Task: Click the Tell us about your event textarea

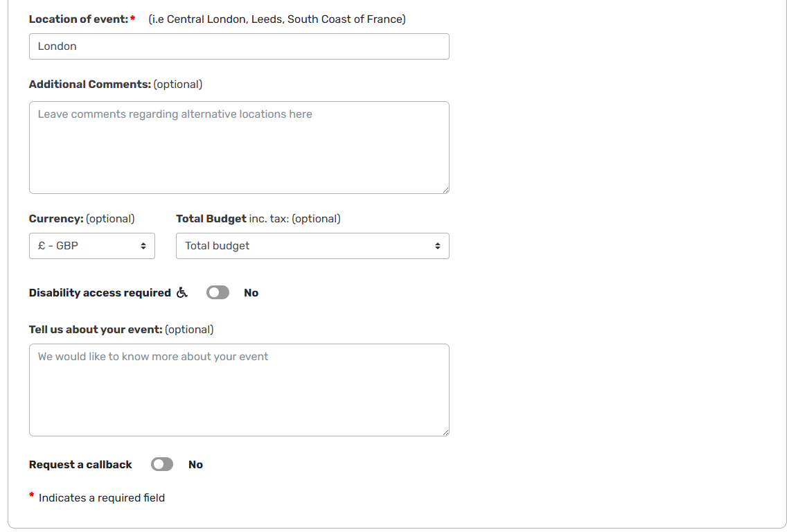Action: [x=239, y=390]
